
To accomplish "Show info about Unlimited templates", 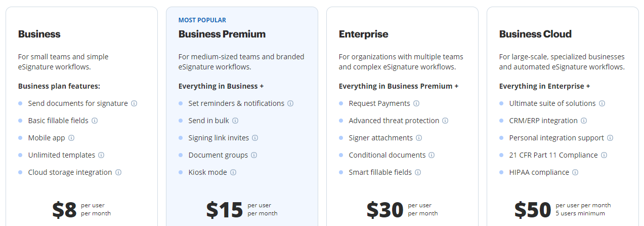I will tap(101, 155).
